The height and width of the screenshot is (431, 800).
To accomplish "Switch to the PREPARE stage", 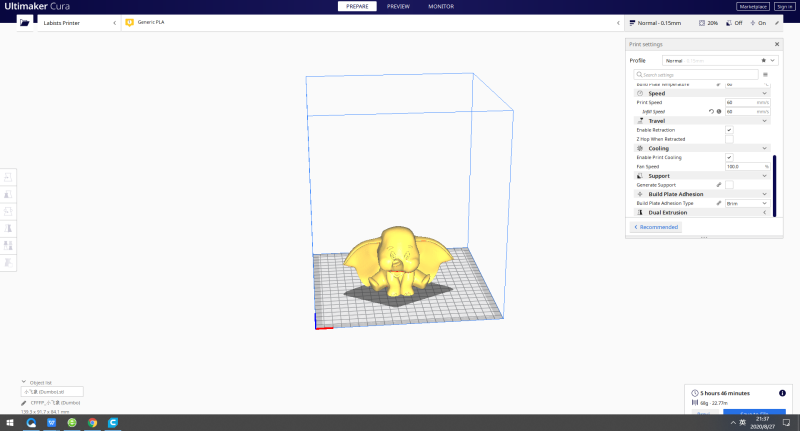I will [x=357, y=6].
